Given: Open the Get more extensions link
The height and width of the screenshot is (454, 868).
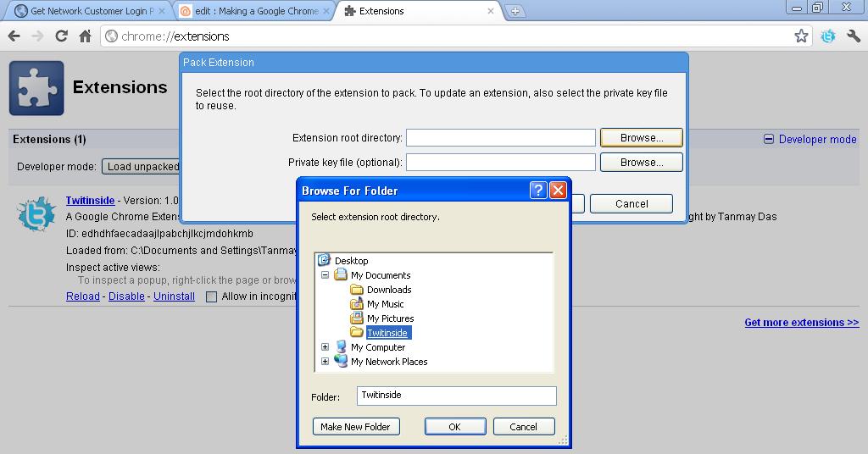Looking at the screenshot, I should (802, 323).
